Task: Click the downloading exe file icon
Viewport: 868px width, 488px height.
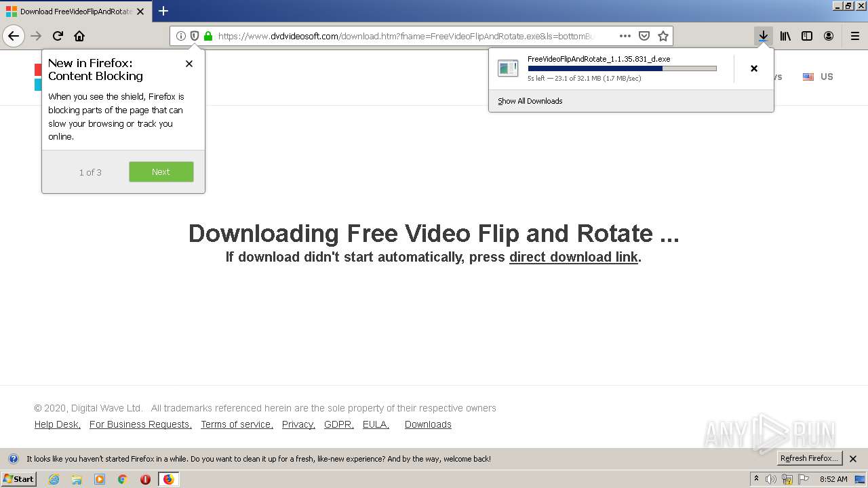Action: pos(508,68)
